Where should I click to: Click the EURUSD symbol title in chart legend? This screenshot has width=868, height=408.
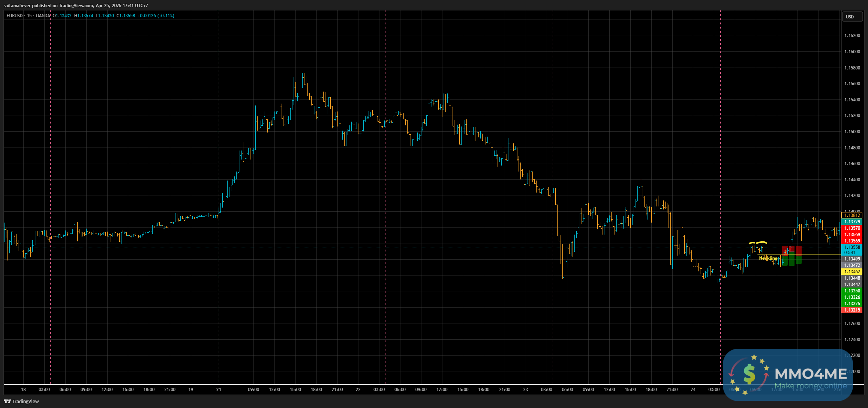click(x=15, y=16)
